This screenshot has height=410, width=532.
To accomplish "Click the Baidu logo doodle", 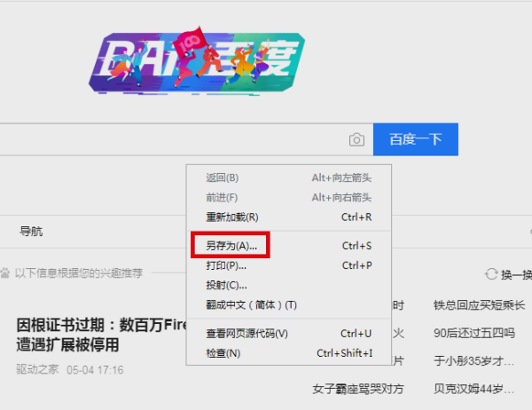I will (197, 61).
